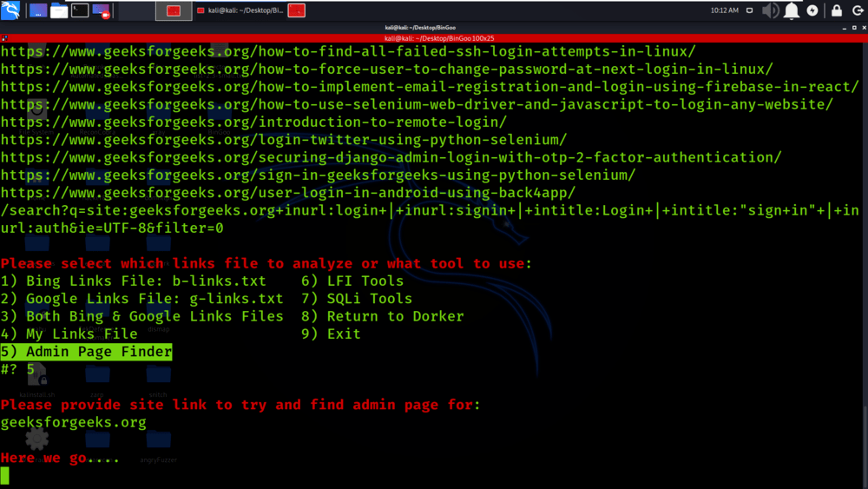Click the 'Here we go....' text
Image resolution: width=868 pixels, height=489 pixels.
[59, 458]
